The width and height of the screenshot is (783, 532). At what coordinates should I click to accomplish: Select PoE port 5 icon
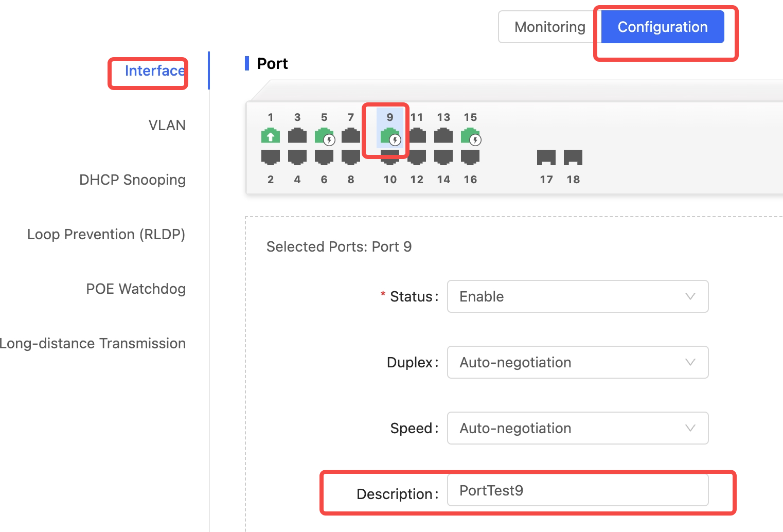click(324, 136)
